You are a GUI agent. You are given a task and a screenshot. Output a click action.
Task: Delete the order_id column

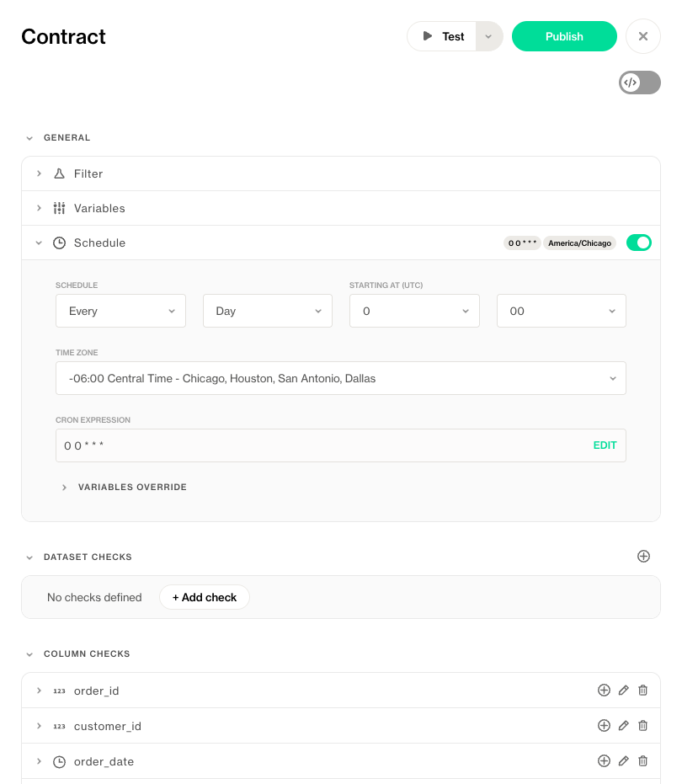click(x=643, y=691)
